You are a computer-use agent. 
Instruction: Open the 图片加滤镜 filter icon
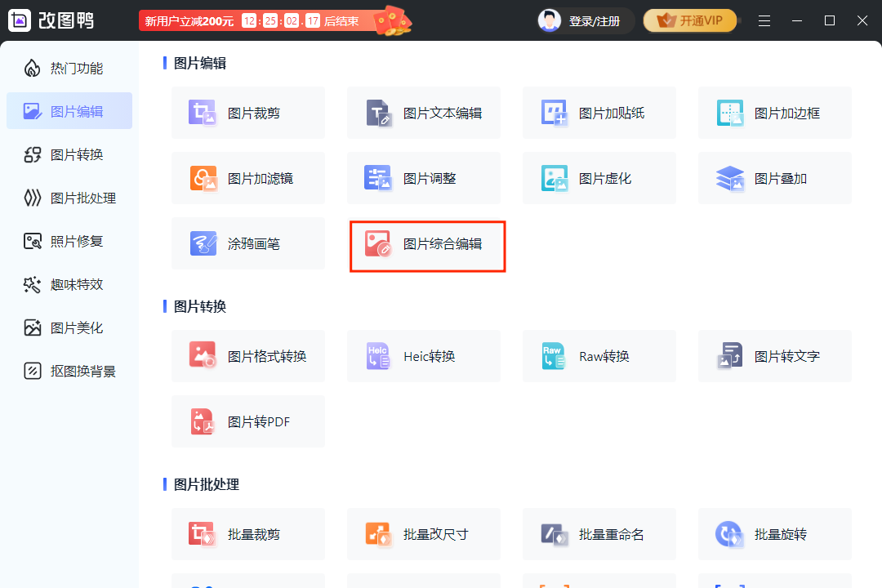point(203,178)
